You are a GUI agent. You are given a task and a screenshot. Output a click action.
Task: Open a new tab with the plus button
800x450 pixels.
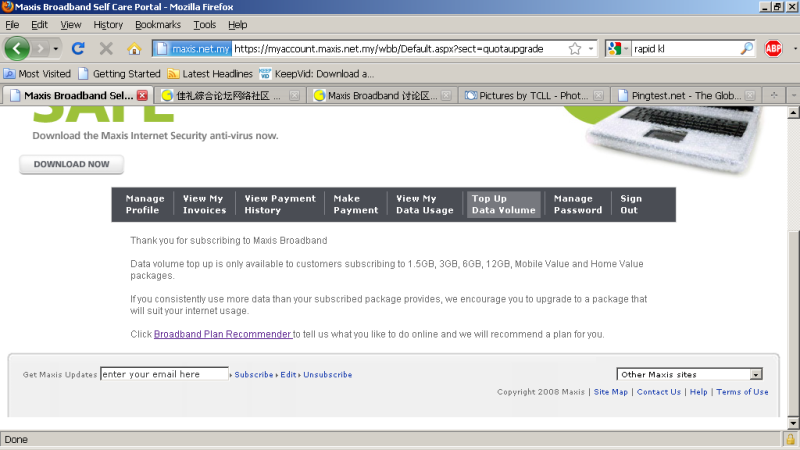[x=774, y=95]
